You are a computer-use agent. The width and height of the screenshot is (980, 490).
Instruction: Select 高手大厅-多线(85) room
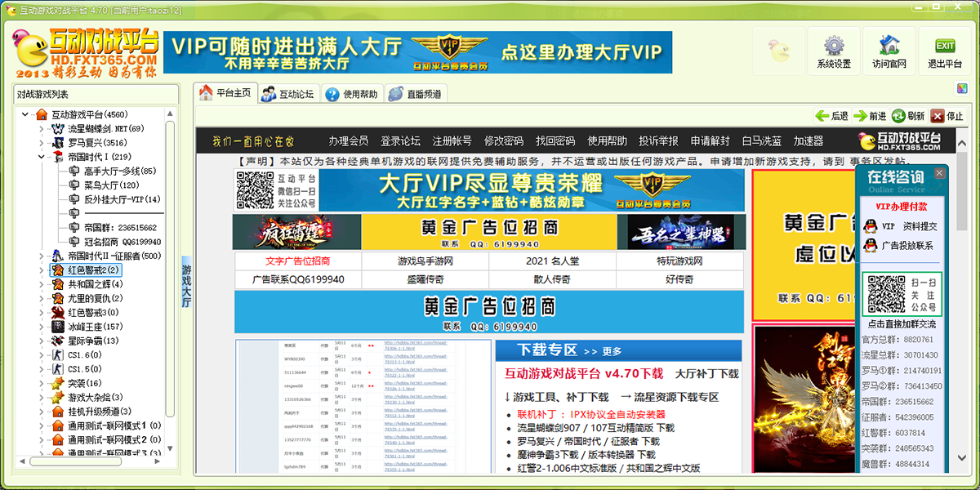coord(119,171)
